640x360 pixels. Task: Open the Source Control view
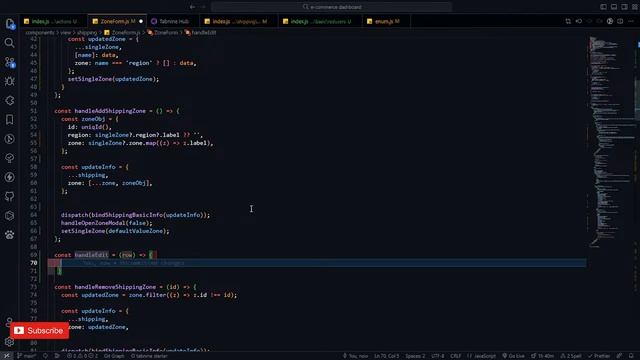tap(10, 62)
